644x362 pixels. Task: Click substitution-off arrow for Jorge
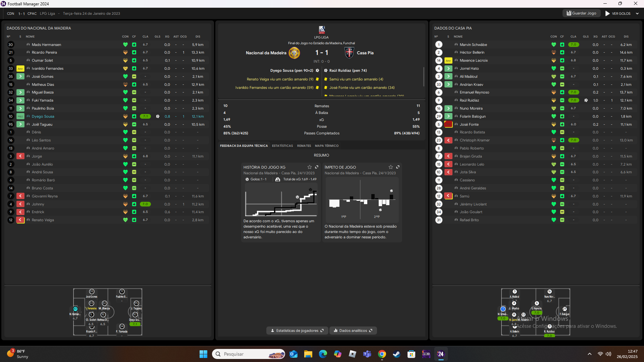click(20, 156)
